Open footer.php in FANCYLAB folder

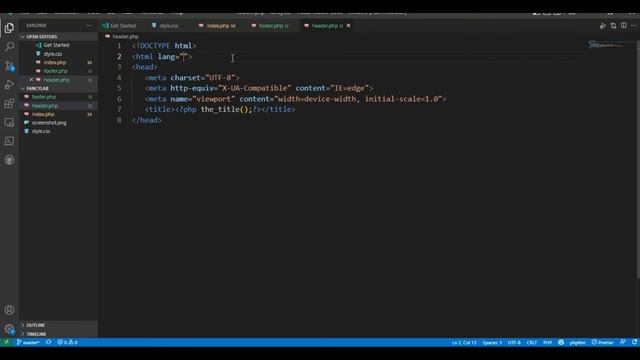[44, 97]
